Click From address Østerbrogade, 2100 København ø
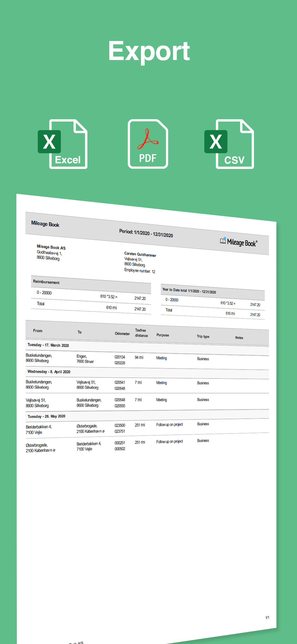The image size is (297, 644). (x=40, y=448)
